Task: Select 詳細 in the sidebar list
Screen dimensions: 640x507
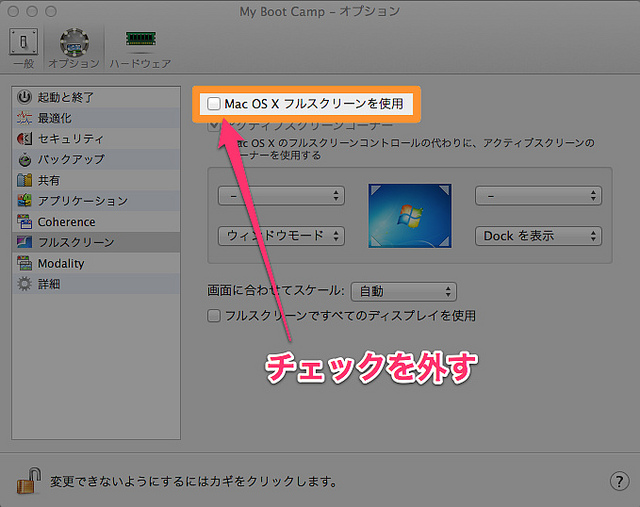Action: (x=96, y=284)
